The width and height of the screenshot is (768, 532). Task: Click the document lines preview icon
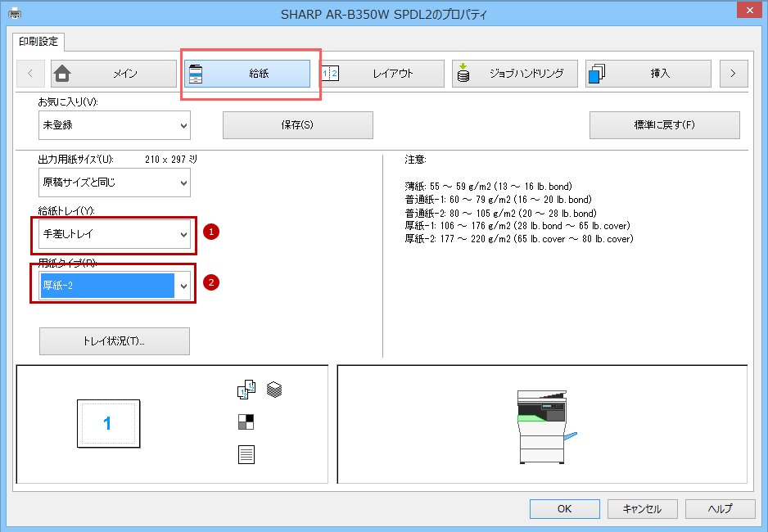coord(246,455)
